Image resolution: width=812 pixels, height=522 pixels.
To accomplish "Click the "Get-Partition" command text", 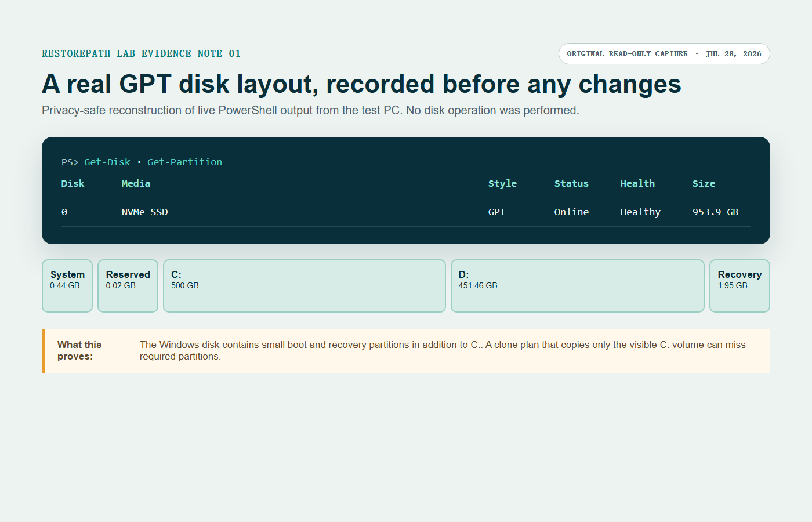I will [x=184, y=162].
